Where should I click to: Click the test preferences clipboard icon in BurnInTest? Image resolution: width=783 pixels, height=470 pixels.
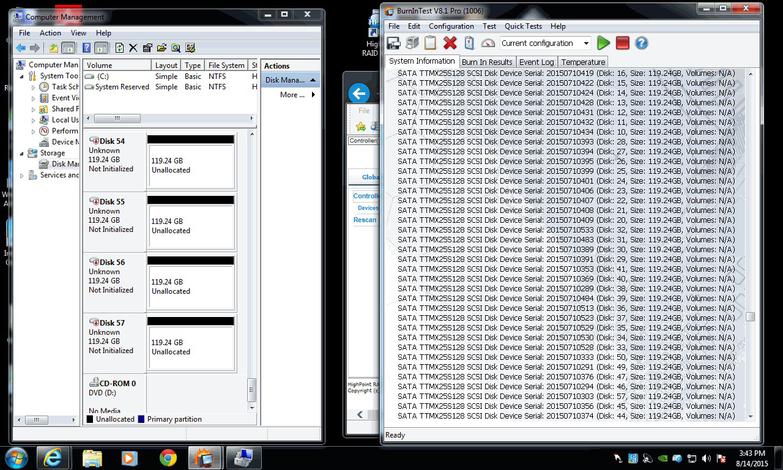point(469,43)
